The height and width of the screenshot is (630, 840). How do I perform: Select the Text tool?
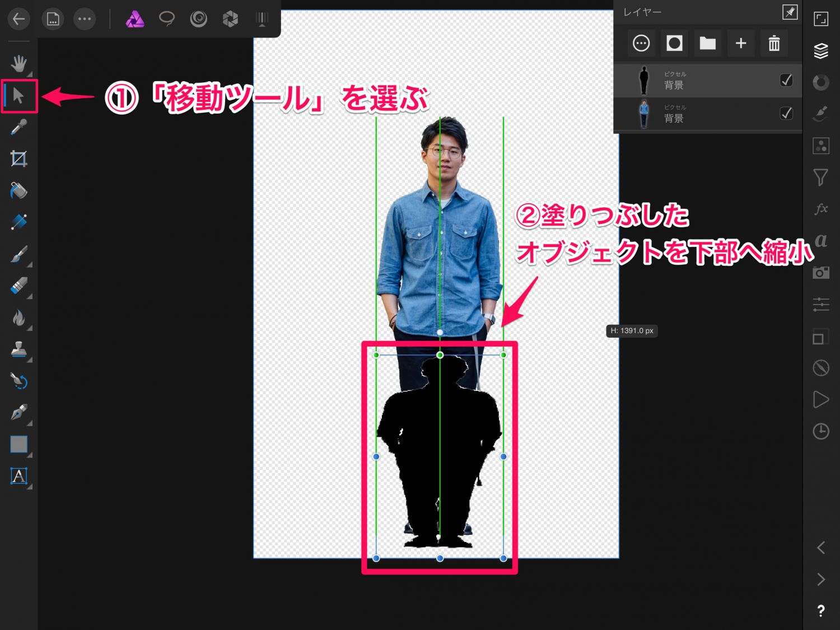[18, 476]
